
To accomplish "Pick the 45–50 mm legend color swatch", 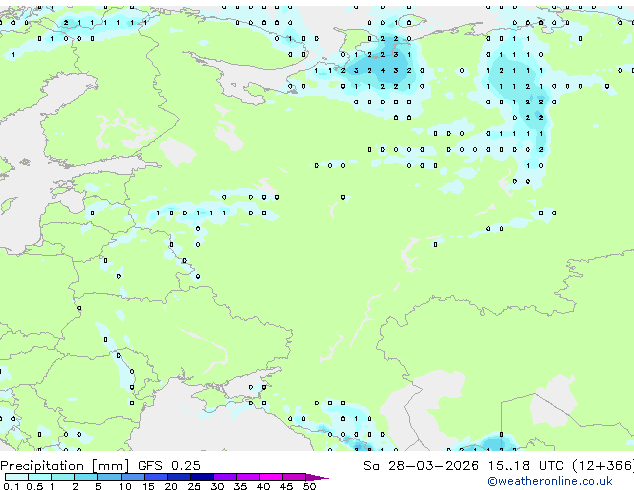I will click(294, 477).
